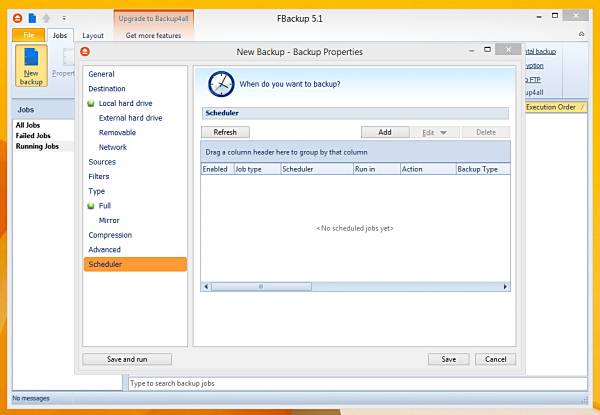Screen dimensions: 600x415
Task: Sort by Scheduler column header
Action: [317, 169]
